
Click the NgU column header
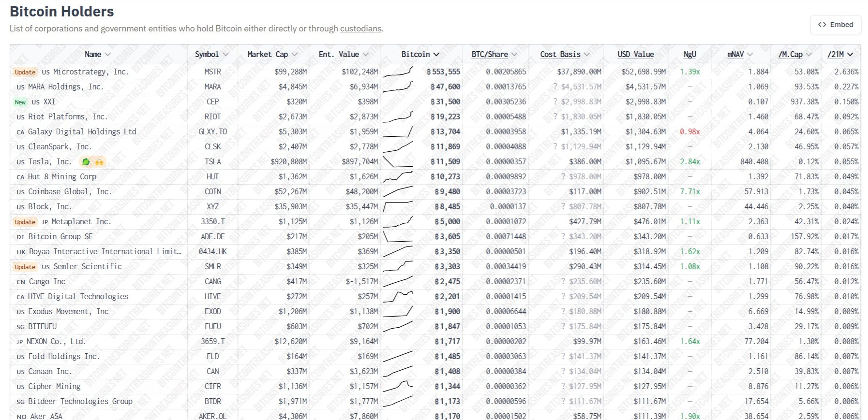point(689,54)
